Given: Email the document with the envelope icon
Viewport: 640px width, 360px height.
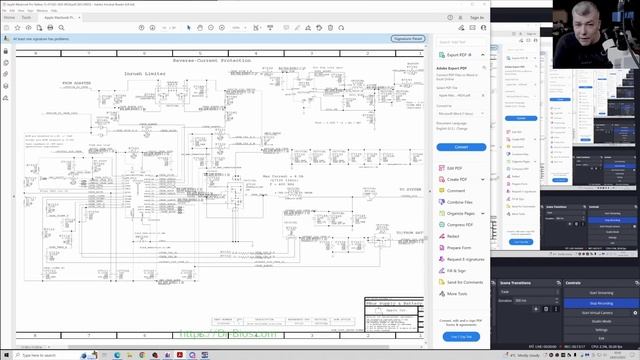Looking at the screenshot, I should click(472, 28).
